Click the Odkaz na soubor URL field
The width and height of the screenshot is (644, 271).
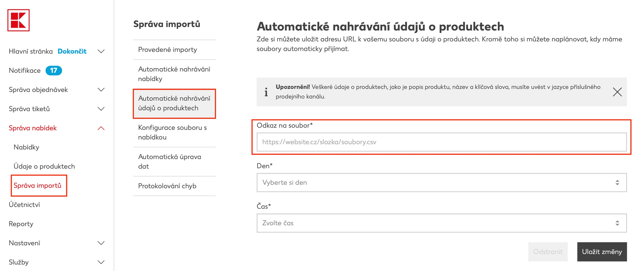click(441, 142)
